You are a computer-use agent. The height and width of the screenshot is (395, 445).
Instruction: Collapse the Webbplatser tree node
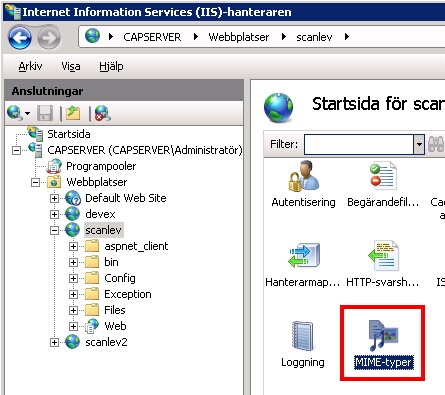click(x=35, y=182)
